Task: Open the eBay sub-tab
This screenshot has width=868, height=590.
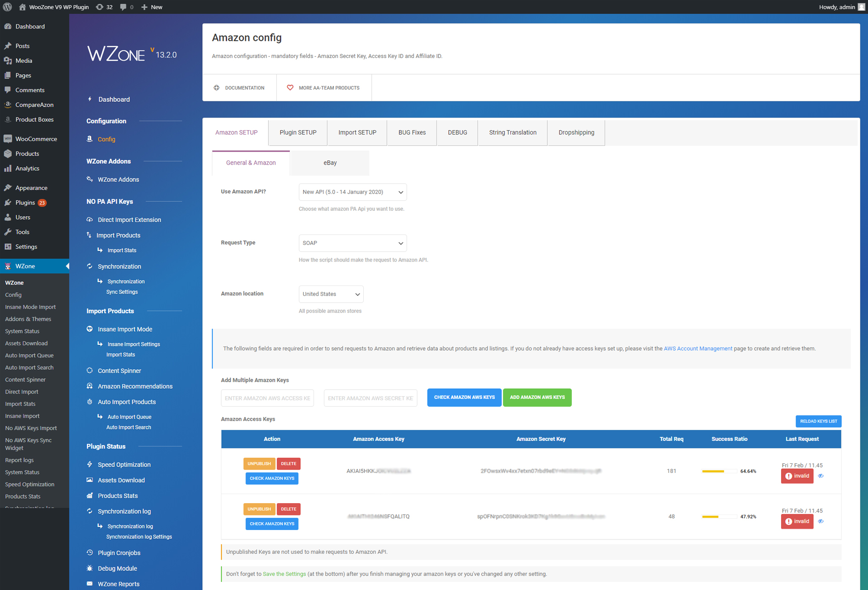Action: coord(330,163)
